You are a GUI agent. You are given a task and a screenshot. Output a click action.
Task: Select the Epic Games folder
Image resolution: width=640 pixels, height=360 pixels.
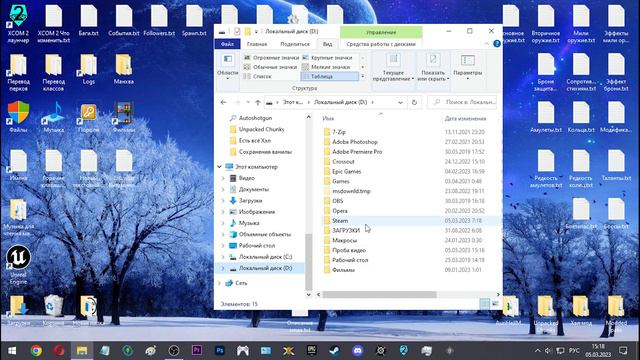[347, 171]
